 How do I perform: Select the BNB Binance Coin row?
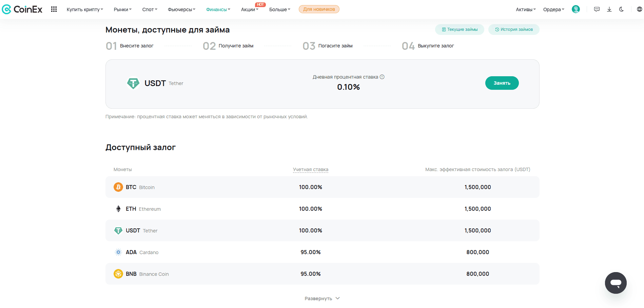(x=322, y=274)
